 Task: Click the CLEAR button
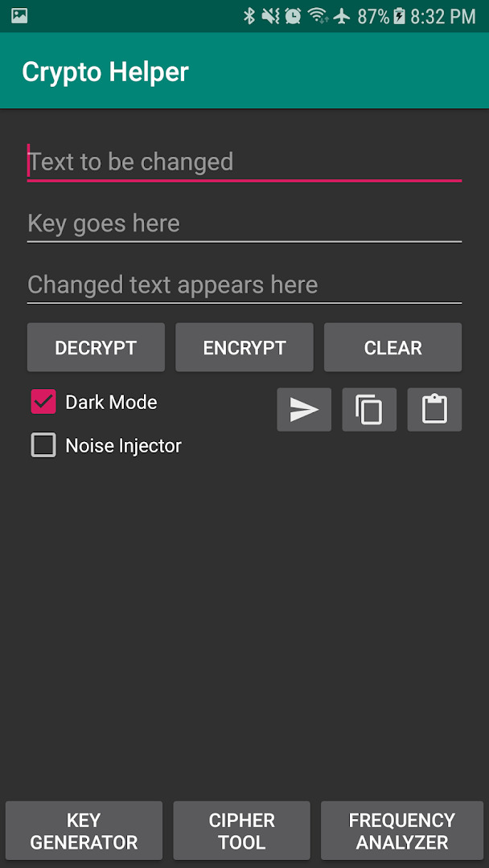coord(392,348)
